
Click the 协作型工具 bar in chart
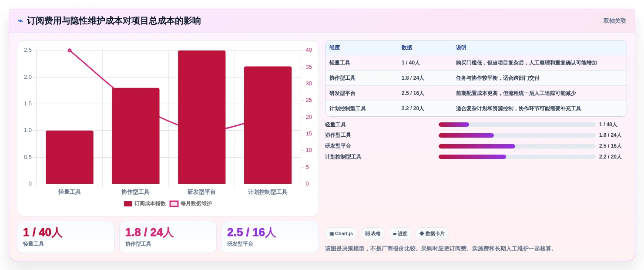(136, 136)
